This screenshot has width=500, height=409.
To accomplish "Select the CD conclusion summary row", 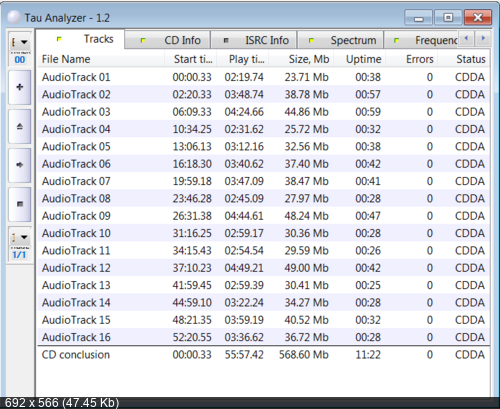I will (x=263, y=354).
